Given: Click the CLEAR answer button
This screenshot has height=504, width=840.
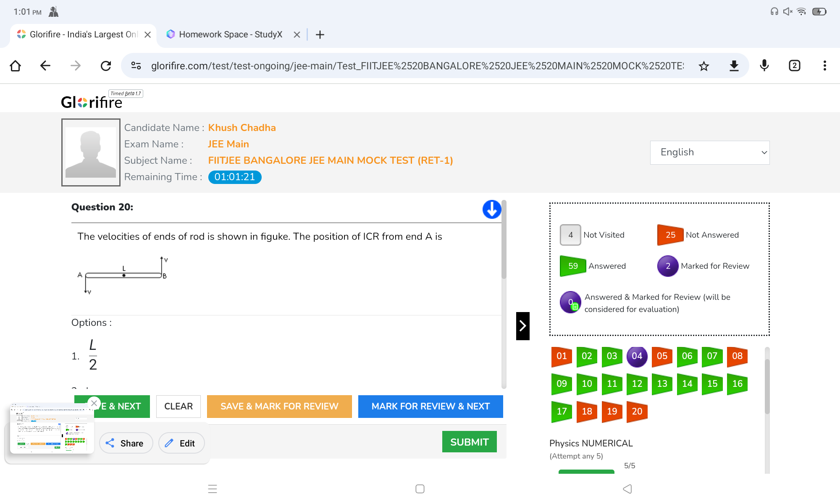Looking at the screenshot, I should (178, 406).
